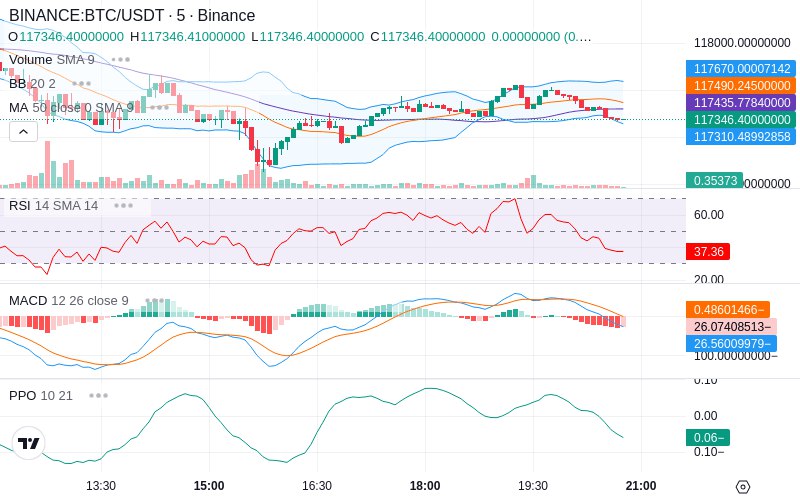Click the 19:30 time axis label
This screenshot has width=800, height=500.
(533, 486)
